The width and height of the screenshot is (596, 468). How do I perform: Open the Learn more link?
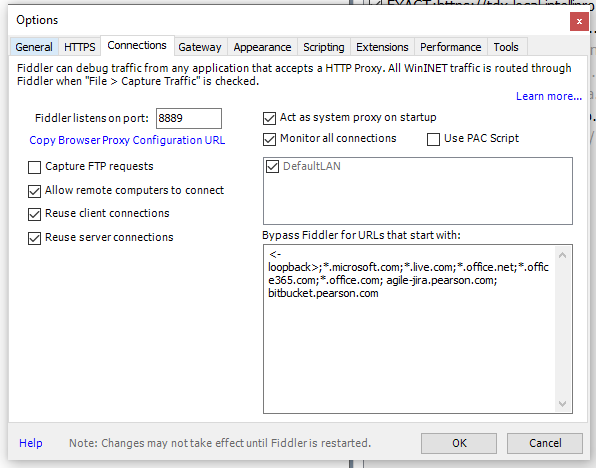pos(548,96)
